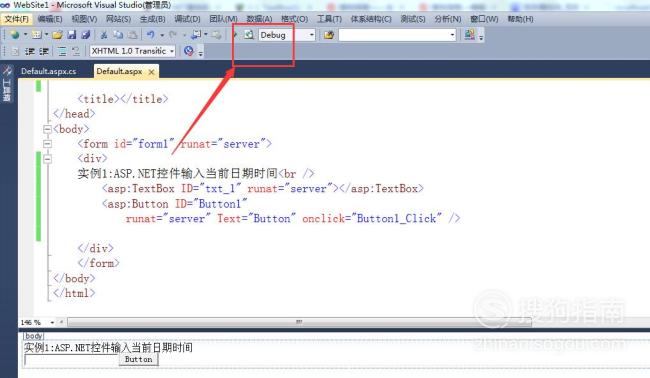The width and height of the screenshot is (650, 378).
Task: Click the Redo arrow icon
Action: [x=173, y=35]
